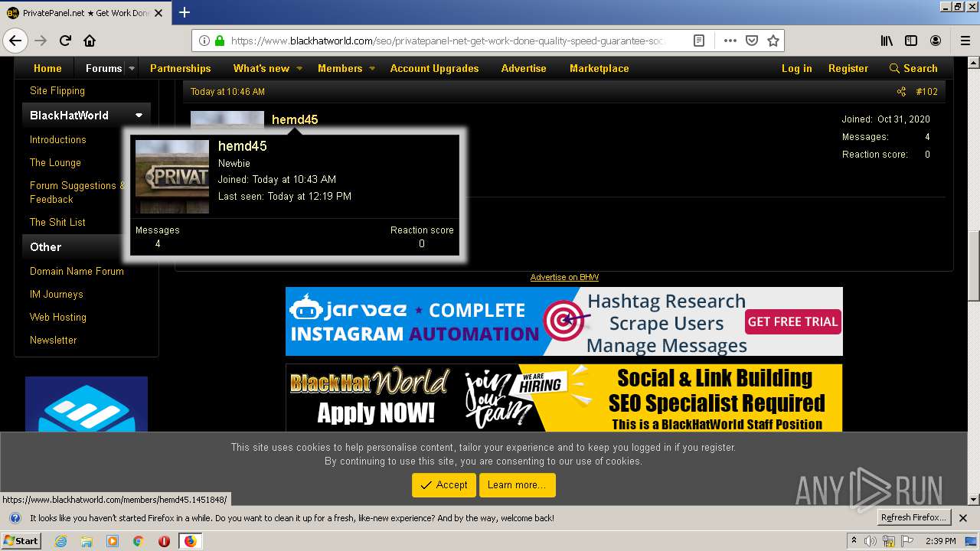Click the Advertise on BHW link

[x=564, y=277]
